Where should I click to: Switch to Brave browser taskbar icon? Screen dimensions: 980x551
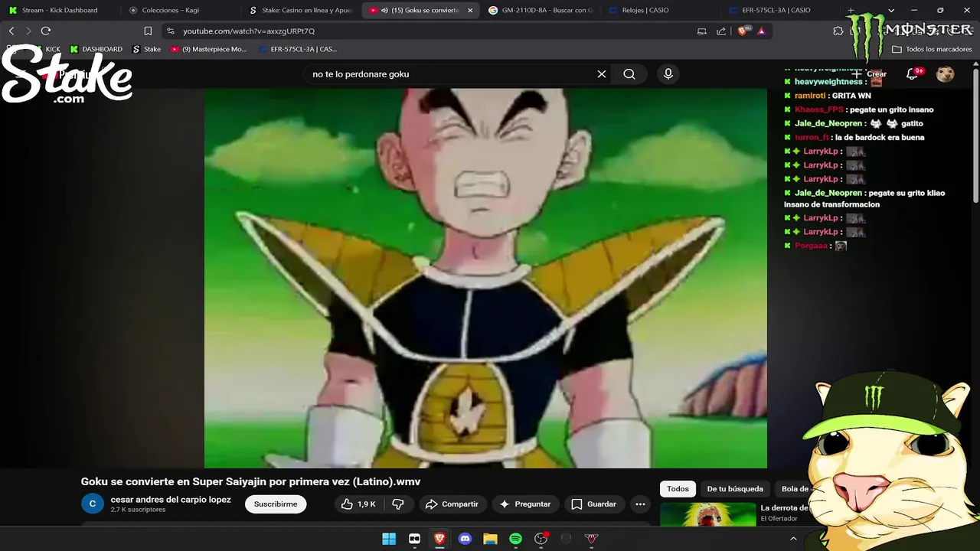click(x=439, y=539)
